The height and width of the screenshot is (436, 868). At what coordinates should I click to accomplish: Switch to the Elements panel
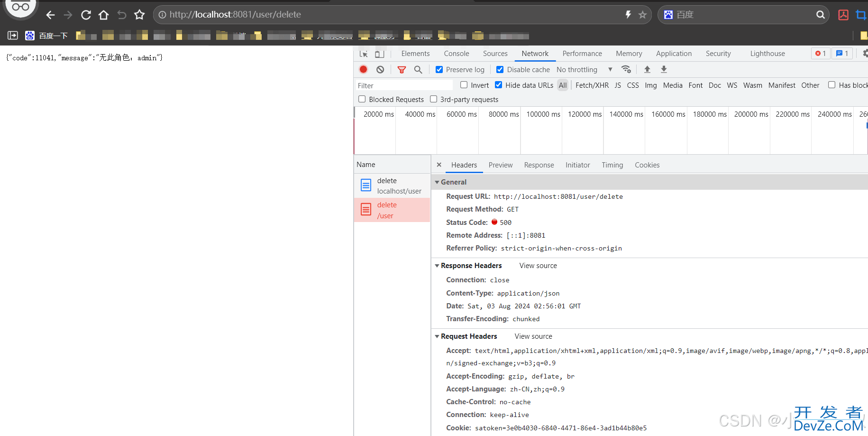(x=415, y=54)
